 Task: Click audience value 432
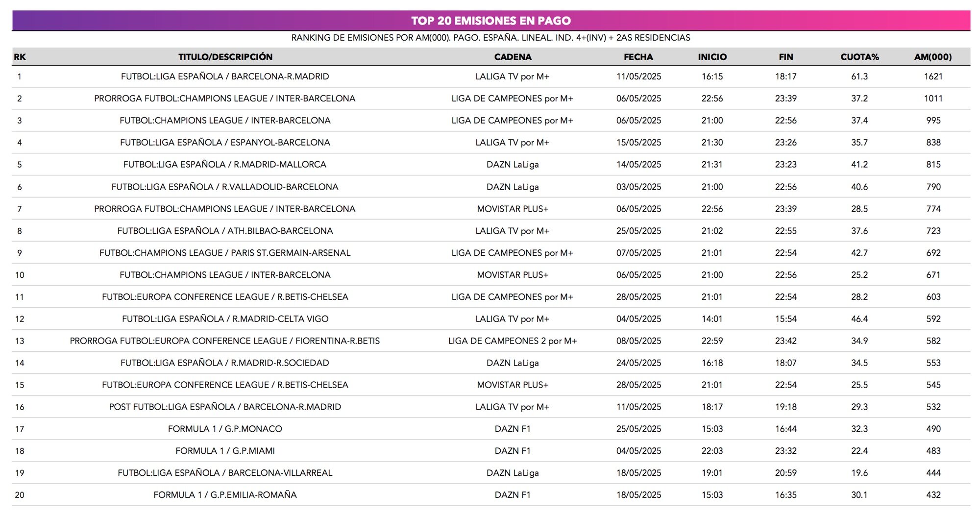click(x=933, y=495)
